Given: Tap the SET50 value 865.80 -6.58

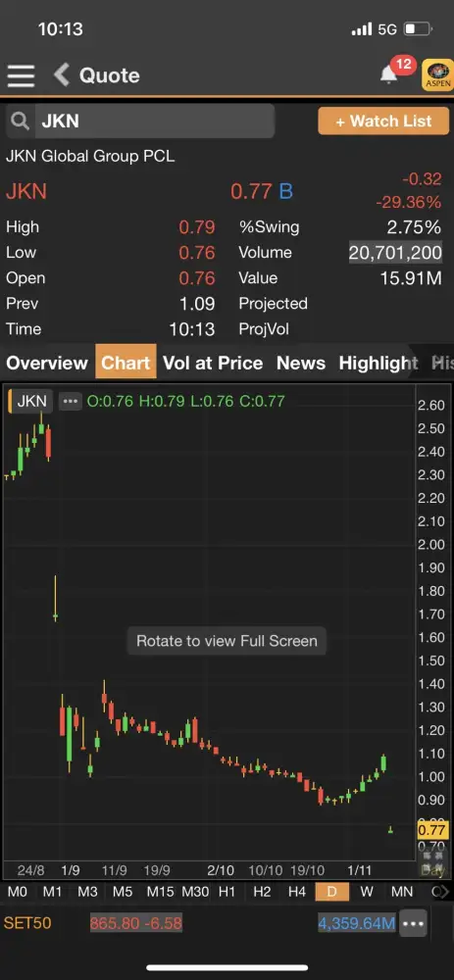Looking at the screenshot, I should pos(135,923).
